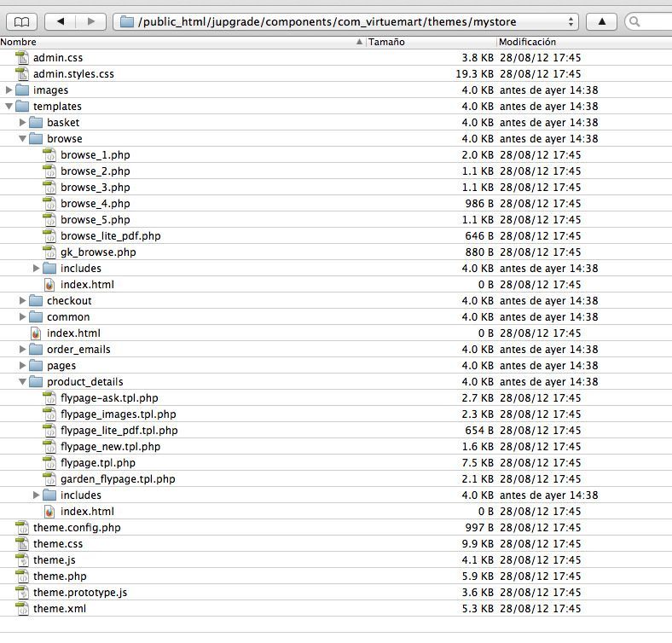Click the 986 B size value
The image size is (672, 643).
click(479, 204)
